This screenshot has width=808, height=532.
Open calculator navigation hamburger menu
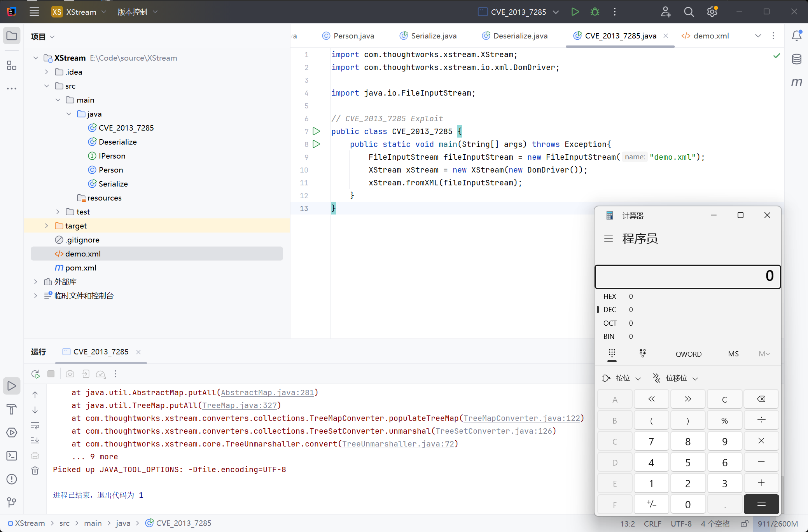pyautogui.click(x=609, y=239)
